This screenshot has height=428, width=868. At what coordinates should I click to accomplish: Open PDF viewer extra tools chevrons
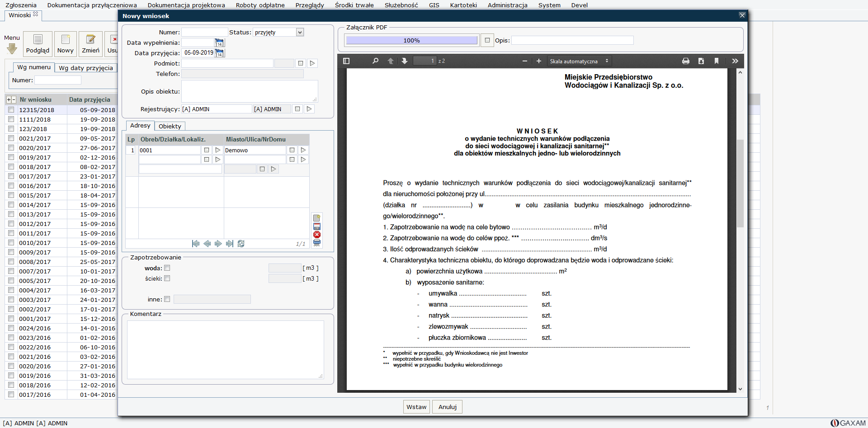[735, 61]
